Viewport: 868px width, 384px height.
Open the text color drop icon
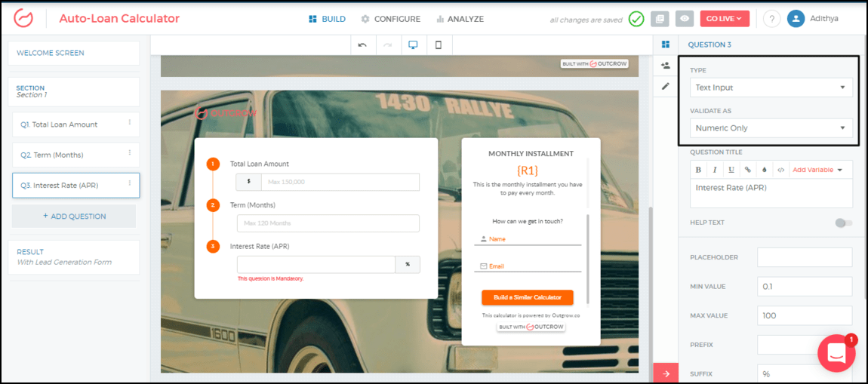click(x=765, y=170)
